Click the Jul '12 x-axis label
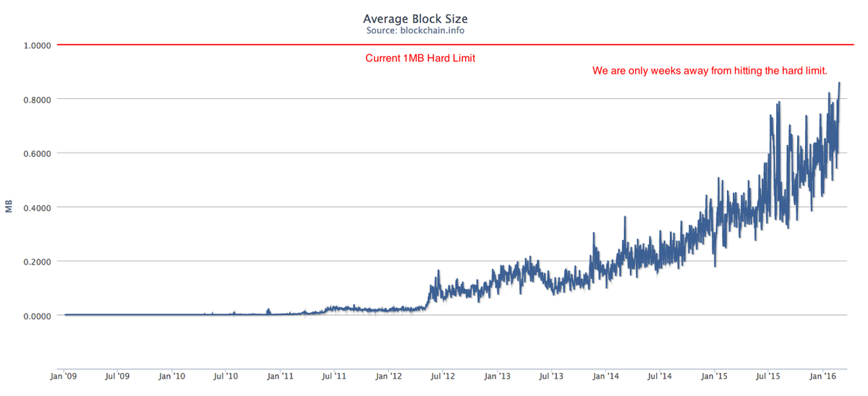The image size is (868, 396). 443,376
